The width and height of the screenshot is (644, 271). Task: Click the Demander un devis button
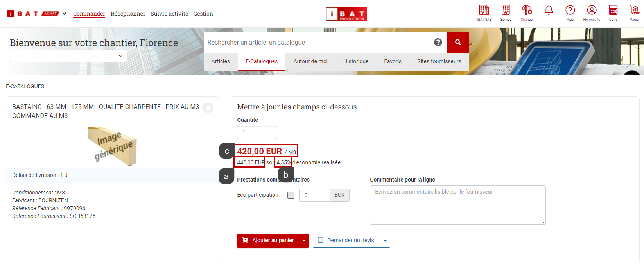(x=346, y=241)
